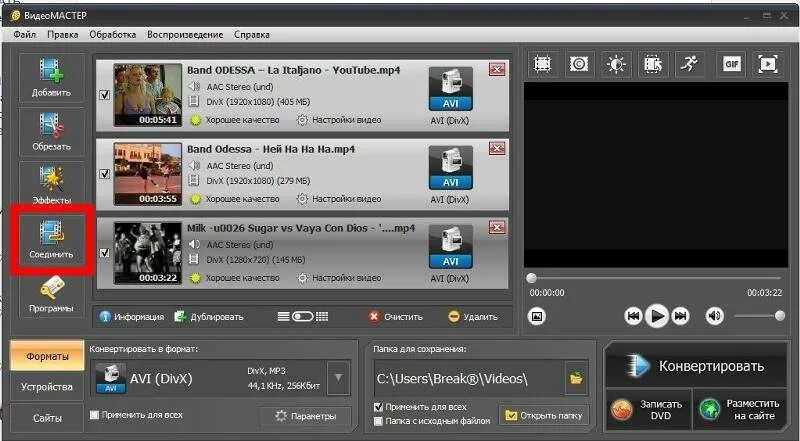Viewport: 800px width, 441px height.
Task: Select the crop tool above the preview
Action: point(542,64)
